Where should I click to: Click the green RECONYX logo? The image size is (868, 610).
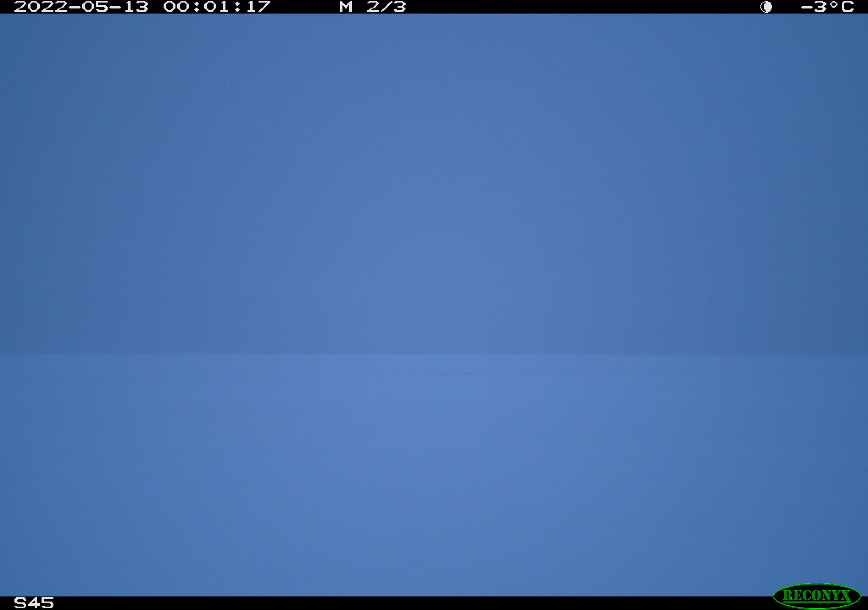(x=817, y=596)
